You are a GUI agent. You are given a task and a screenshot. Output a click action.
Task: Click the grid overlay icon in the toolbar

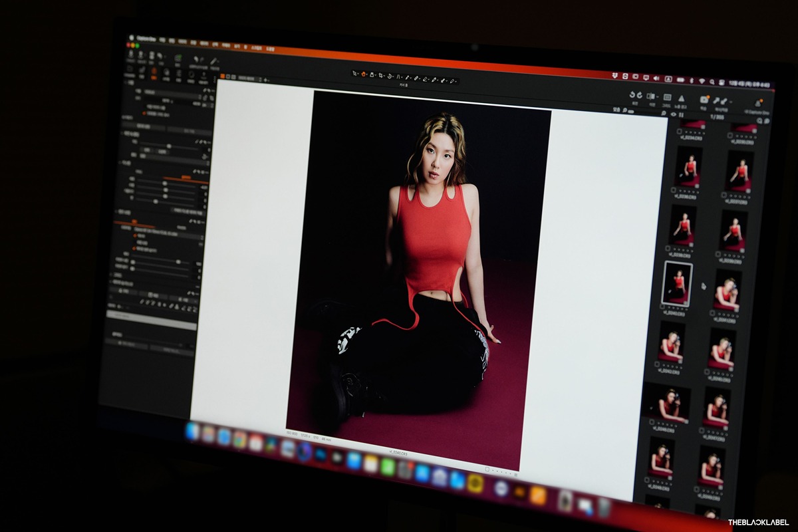click(x=667, y=97)
